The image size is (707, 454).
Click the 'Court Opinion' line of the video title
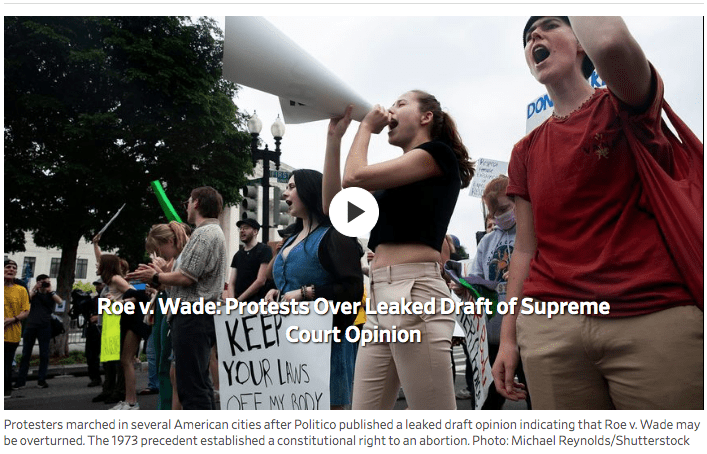pyautogui.click(x=353, y=335)
